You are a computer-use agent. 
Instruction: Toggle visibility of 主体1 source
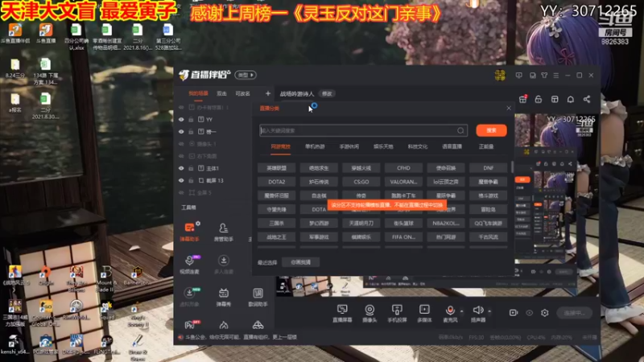click(181, 168)
